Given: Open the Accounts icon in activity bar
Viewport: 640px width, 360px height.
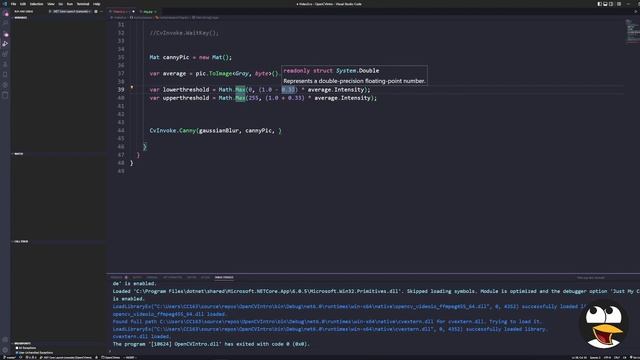Looking at the screenshot, I should [5, 340].
